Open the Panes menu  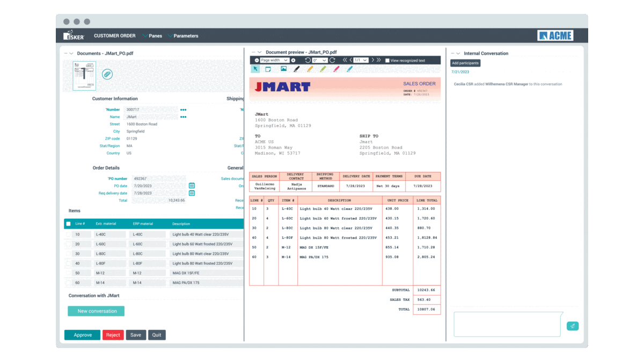[x=152, y=36]
